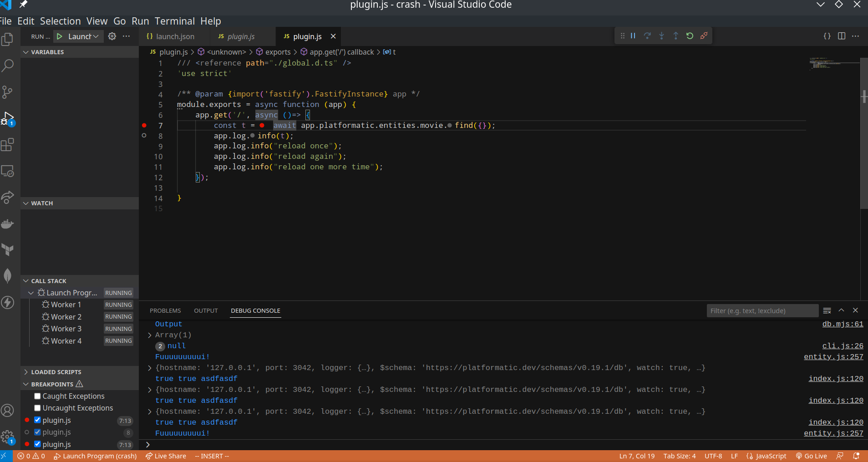Disconnect the debugger
868x462 pixels.
pyautogui.click(x=704, y=36)
